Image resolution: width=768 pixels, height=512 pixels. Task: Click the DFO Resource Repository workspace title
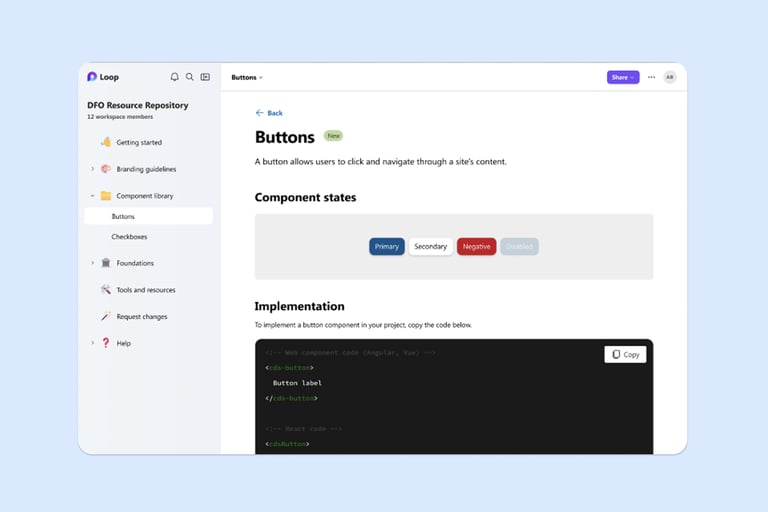138,105
